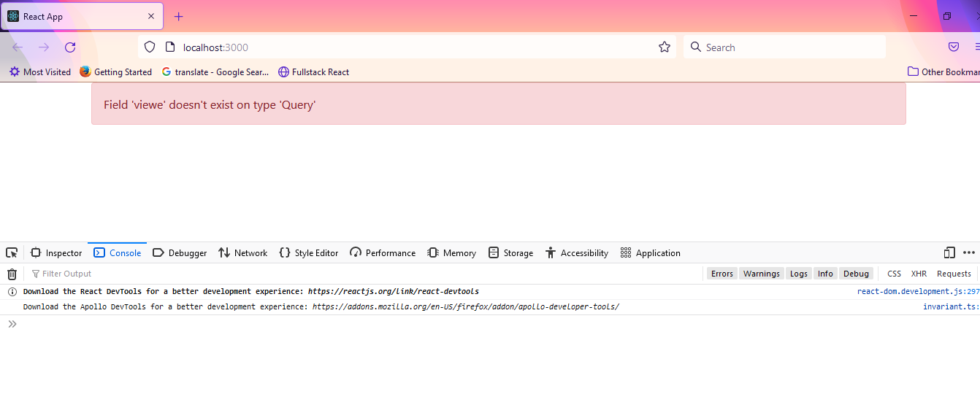Open source link invariant.ts
Image resolution: width=980 pixels, height=394 pixels.
(x=952, y=307)
